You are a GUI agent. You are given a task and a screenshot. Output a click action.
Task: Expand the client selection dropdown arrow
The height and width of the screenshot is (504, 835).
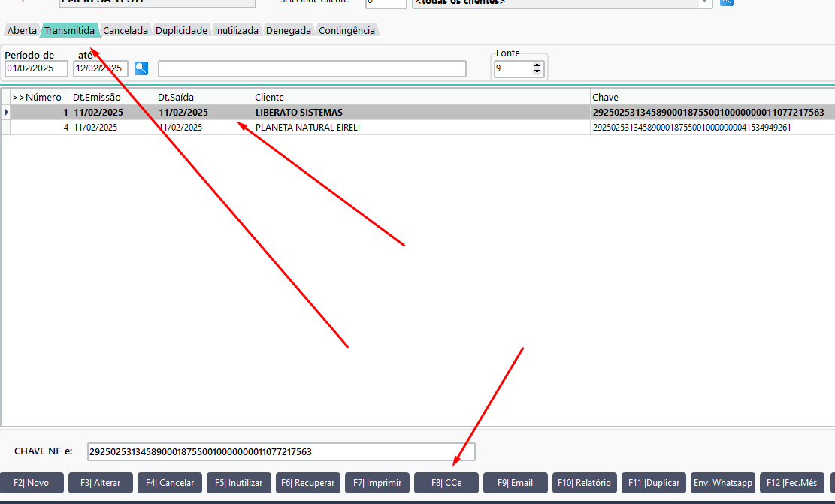[x=705, y=2]
